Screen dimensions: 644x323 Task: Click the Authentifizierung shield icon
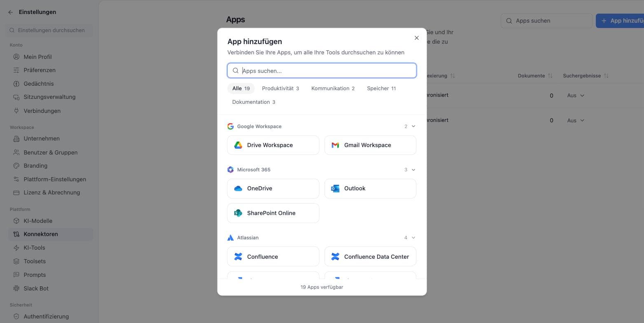tap(16, 316)
